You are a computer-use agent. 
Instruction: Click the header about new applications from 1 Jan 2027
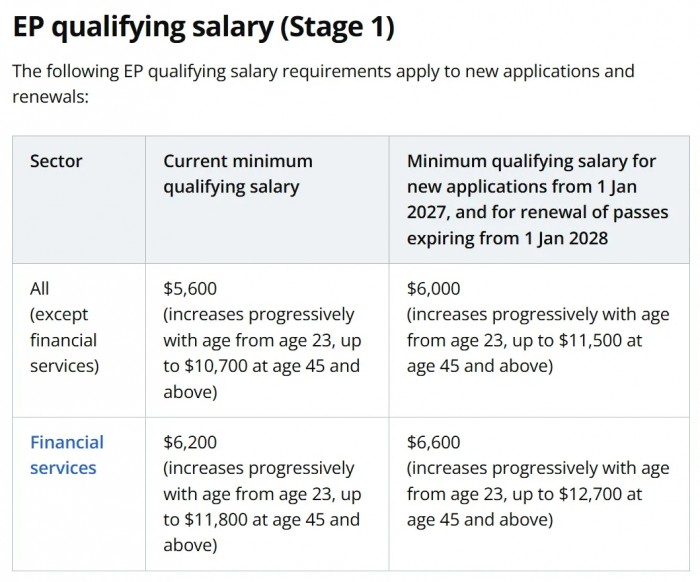(x=538, y=200)
